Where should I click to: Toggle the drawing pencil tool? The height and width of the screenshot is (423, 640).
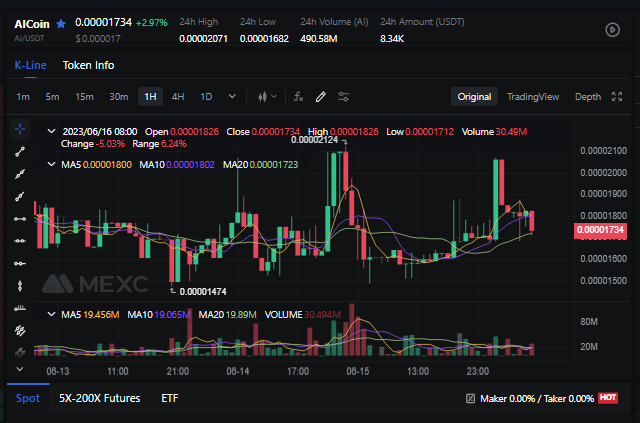tap(320, 97)
